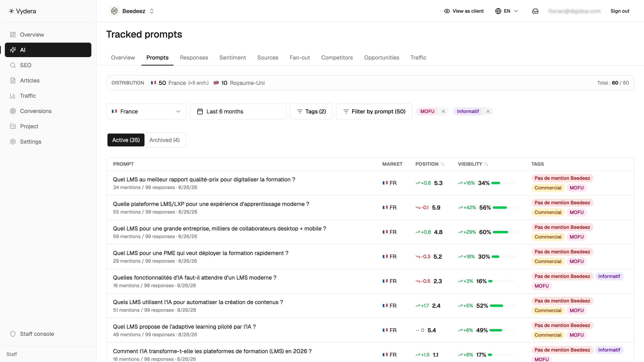Open Overview in the sidebar
This screenshot has width=644, height=362.
click(x=48, y=34)
